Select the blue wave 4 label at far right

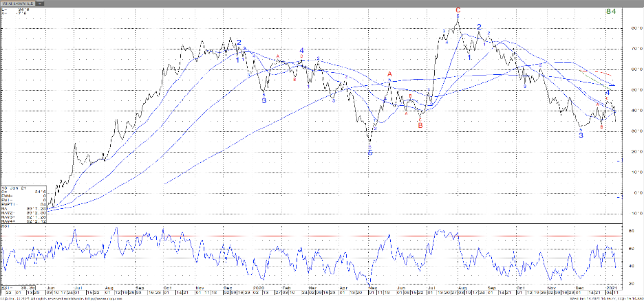(607, 92)
